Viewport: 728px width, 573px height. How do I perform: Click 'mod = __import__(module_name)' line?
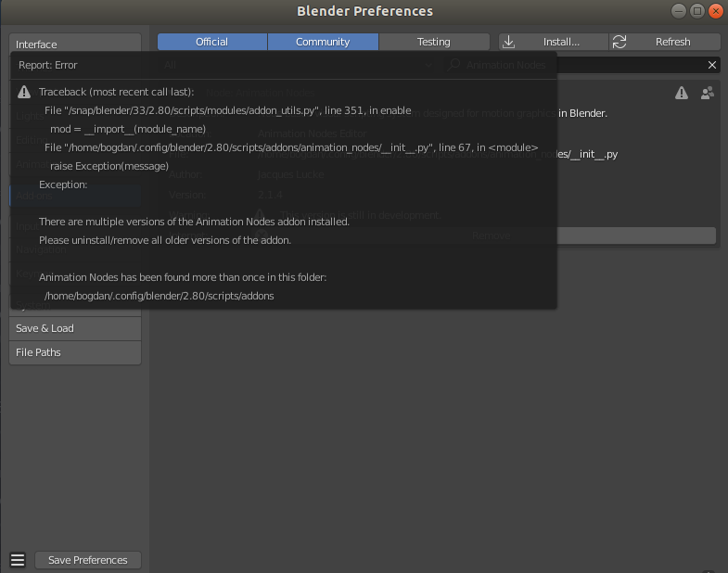coord(128,129)
